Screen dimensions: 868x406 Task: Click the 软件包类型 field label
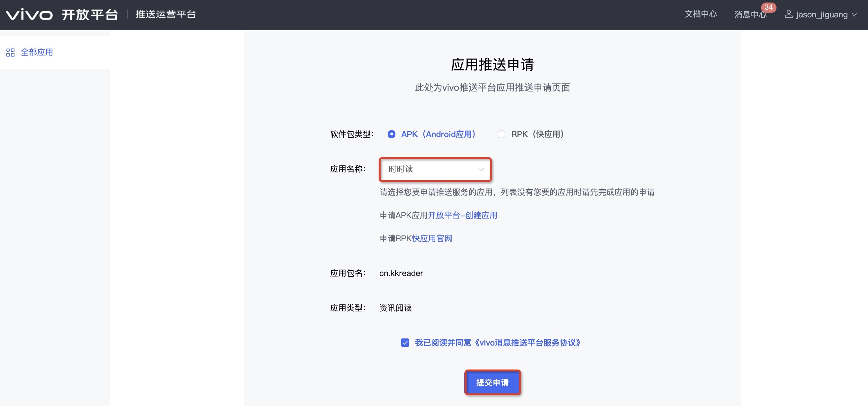coord(352,134)
